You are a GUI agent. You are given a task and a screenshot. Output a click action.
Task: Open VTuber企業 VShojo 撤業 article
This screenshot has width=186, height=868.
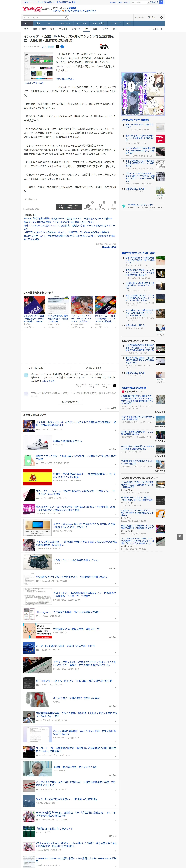(x=76, y=814)
